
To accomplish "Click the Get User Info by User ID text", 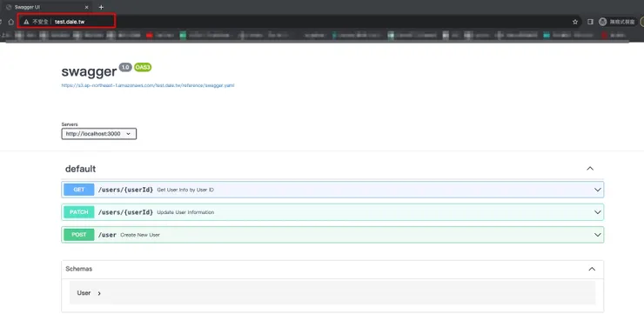I will 185,190.
